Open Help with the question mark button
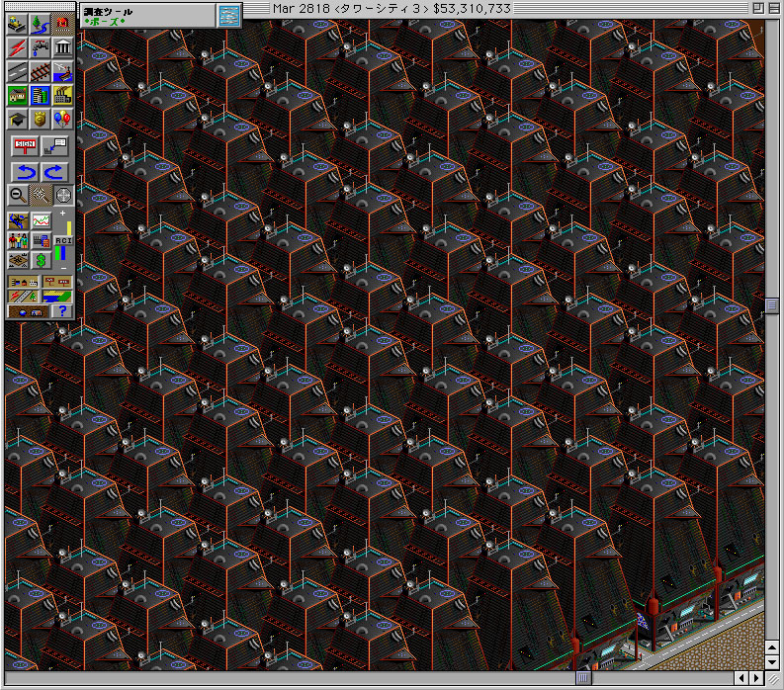This screenshot has width=784, height=690. click(62, 312)
